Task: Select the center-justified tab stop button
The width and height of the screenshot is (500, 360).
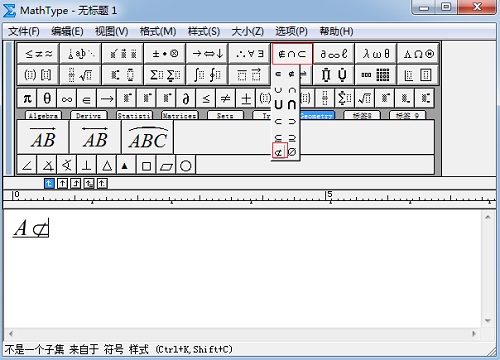Action: coord(62,183)
